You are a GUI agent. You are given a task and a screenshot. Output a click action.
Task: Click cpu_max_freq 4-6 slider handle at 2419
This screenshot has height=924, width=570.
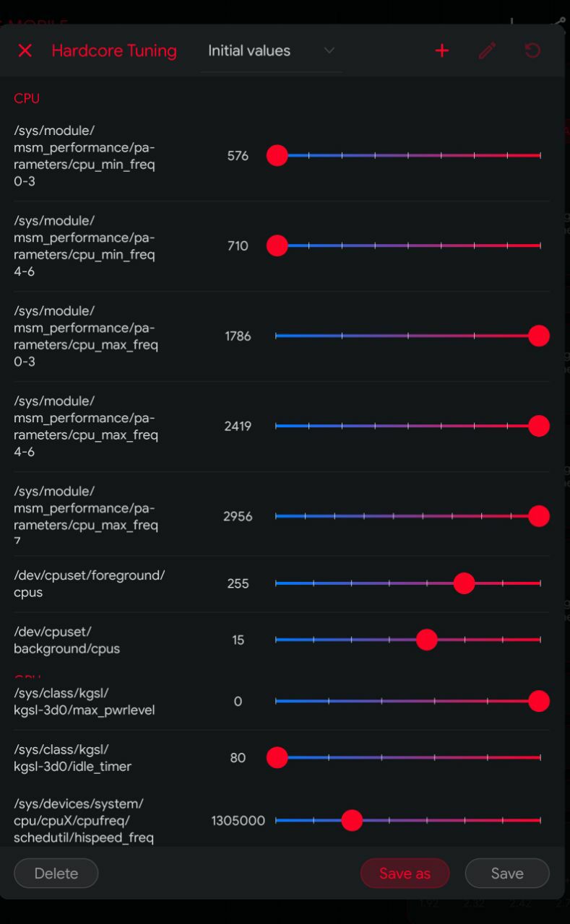[539, 426]
